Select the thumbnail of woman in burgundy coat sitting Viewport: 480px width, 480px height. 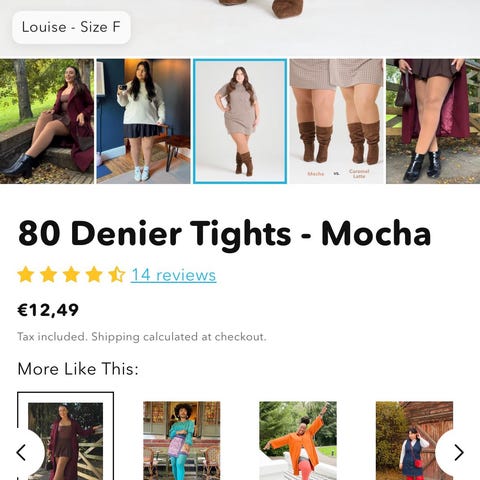(x=47, y=121)
